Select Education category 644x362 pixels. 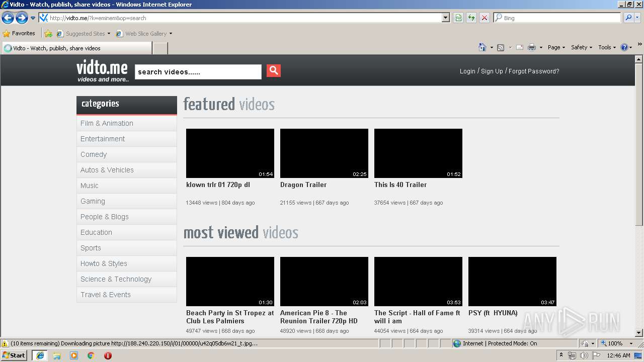click(127, 232)
